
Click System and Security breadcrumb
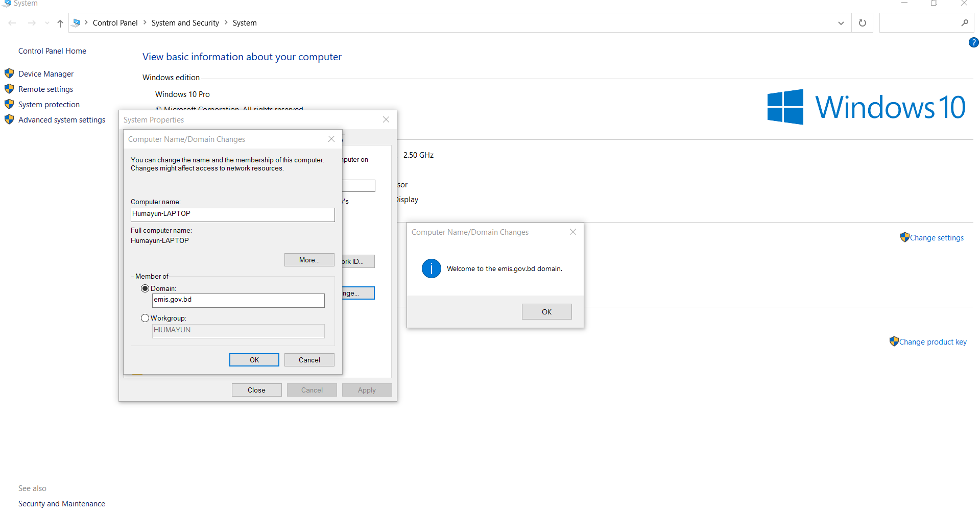tap(185, 23)
